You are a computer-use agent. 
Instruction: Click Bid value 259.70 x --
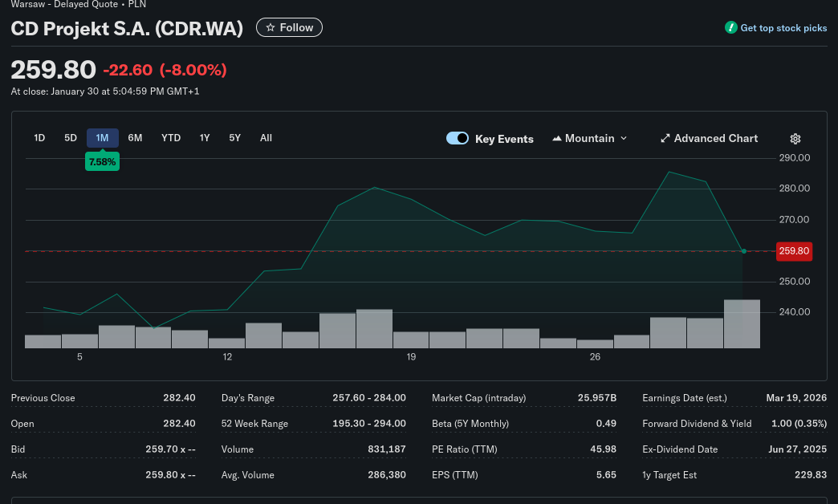pos(170,449)
